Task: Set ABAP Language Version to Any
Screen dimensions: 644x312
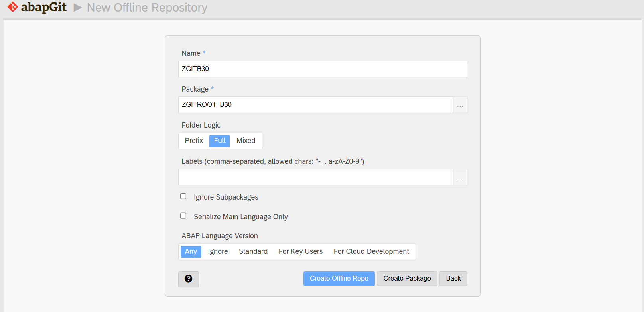Action: (191, 251)
